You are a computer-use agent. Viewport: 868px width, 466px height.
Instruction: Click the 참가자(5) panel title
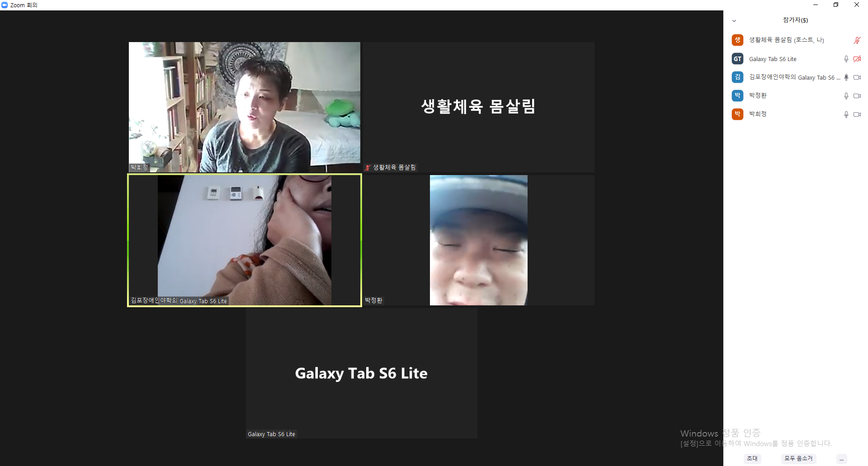pos(795,20)
